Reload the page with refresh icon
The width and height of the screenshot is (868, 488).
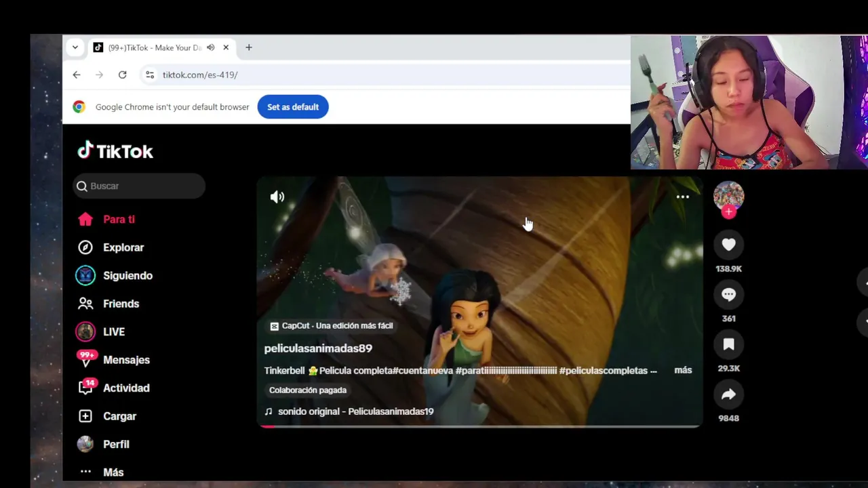coord(122,75)
